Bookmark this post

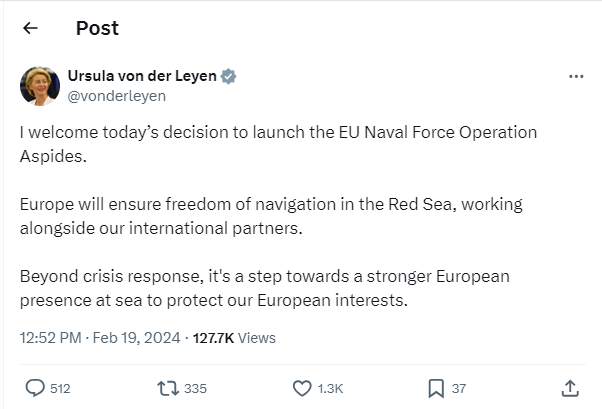click(x=436, y=387)
